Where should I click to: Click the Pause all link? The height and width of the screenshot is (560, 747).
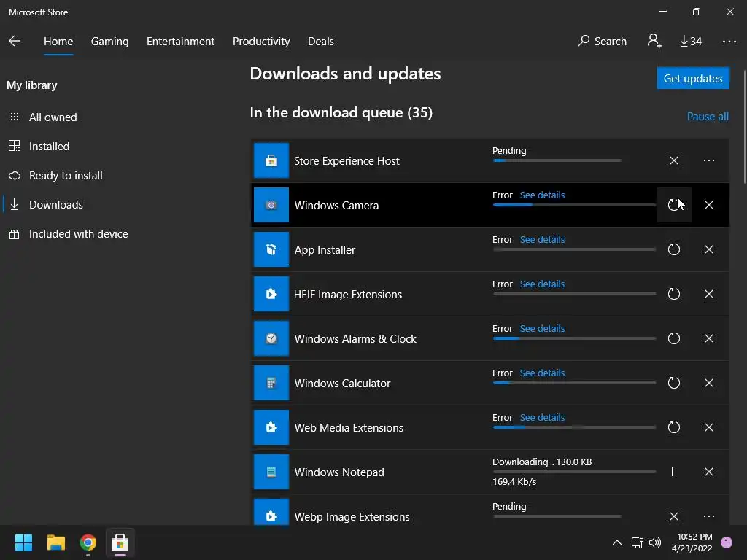[x=708, y=117]
